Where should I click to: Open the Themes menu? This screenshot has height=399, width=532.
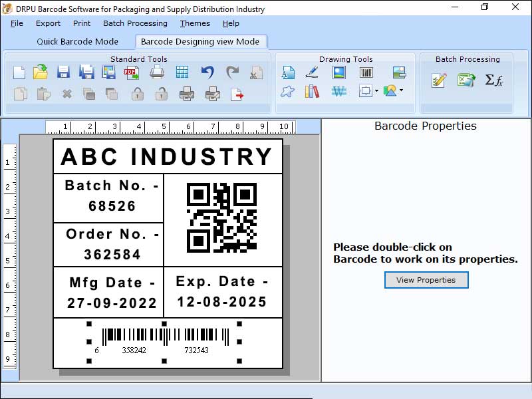coord(195,23)
